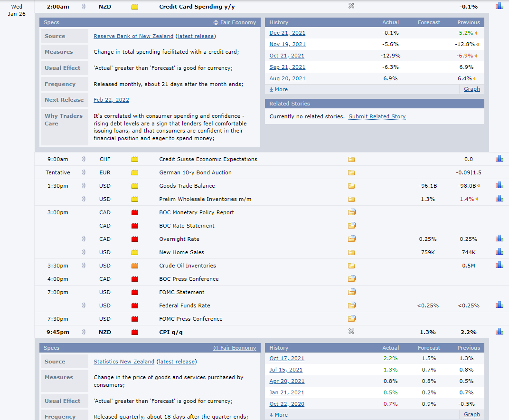509x420 pixels.
Task: Click yellow impact swatch for Goods Trade Balance
Action: 135,186
